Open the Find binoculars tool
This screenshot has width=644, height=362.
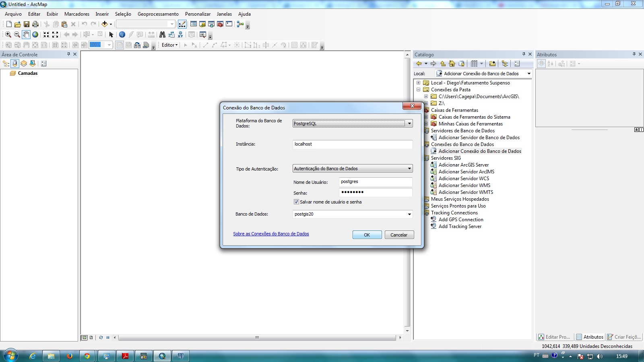162,35
